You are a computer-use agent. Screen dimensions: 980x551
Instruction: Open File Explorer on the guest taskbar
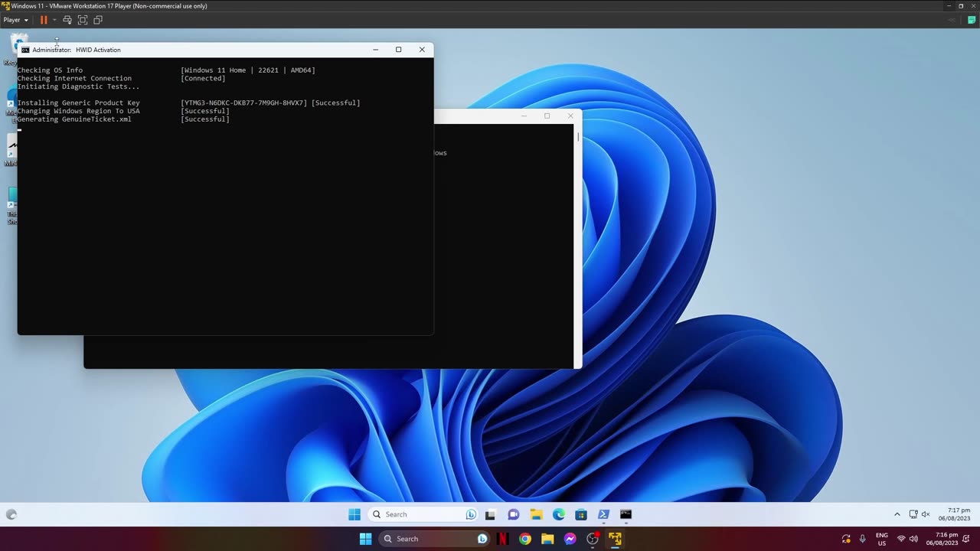click(537, 514)
